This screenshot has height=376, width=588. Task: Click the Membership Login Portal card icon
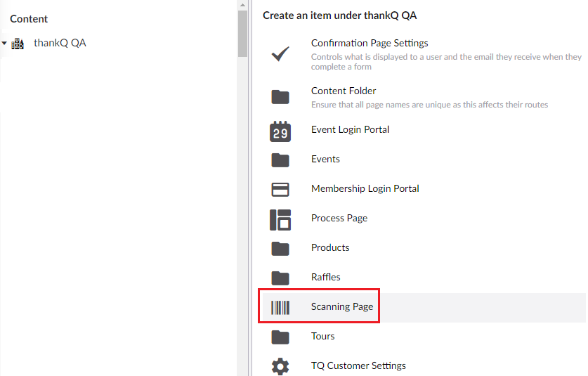(280, 190)
